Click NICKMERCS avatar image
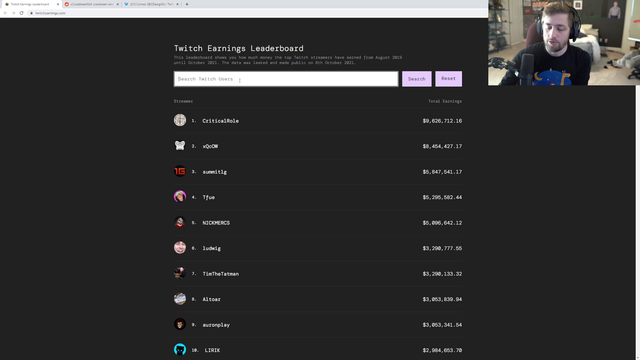 [x=180, y=222]
